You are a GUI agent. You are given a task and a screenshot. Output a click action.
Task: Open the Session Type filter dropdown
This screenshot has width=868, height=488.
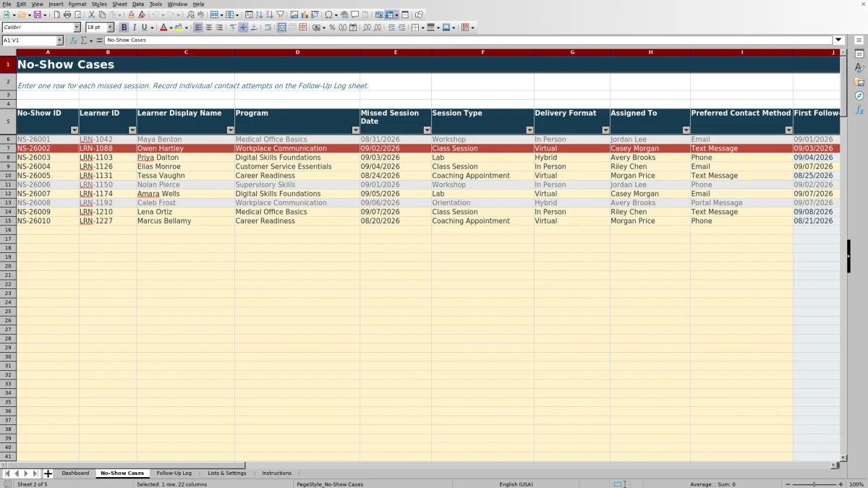coord(530,130)
